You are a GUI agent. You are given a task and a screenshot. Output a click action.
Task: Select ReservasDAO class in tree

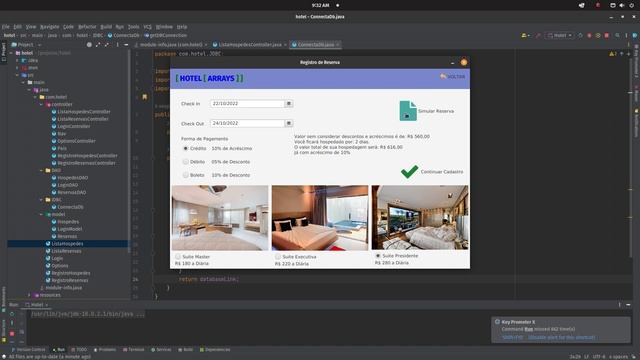tap(71, 192)
